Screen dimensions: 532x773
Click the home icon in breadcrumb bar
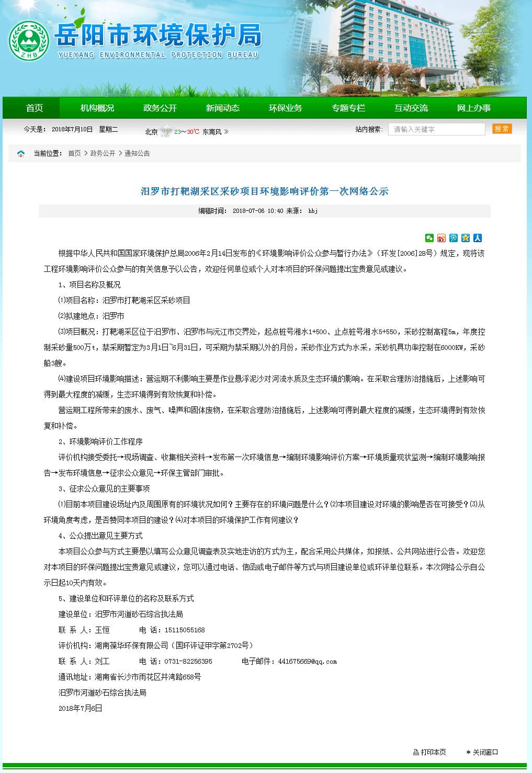(x=21, y=153)
